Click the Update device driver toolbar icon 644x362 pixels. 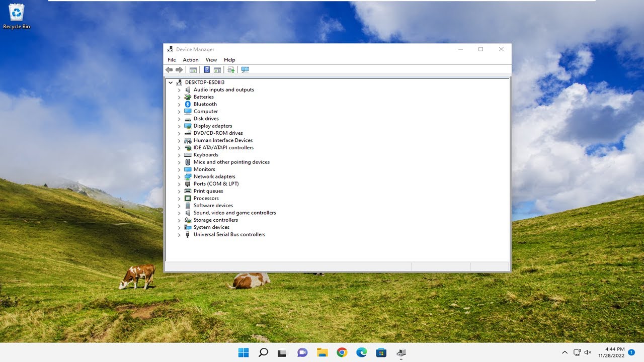(x=231, y=70)
